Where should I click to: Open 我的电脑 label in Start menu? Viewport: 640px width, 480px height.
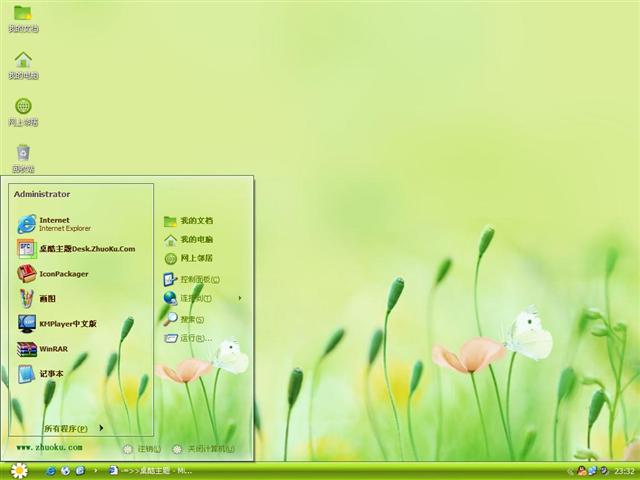(x=197, y=239)
